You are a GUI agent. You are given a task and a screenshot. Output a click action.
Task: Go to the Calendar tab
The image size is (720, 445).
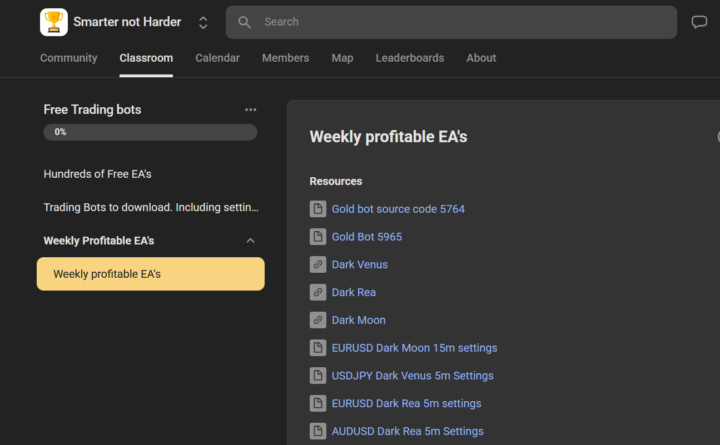[x=217, y=58]
